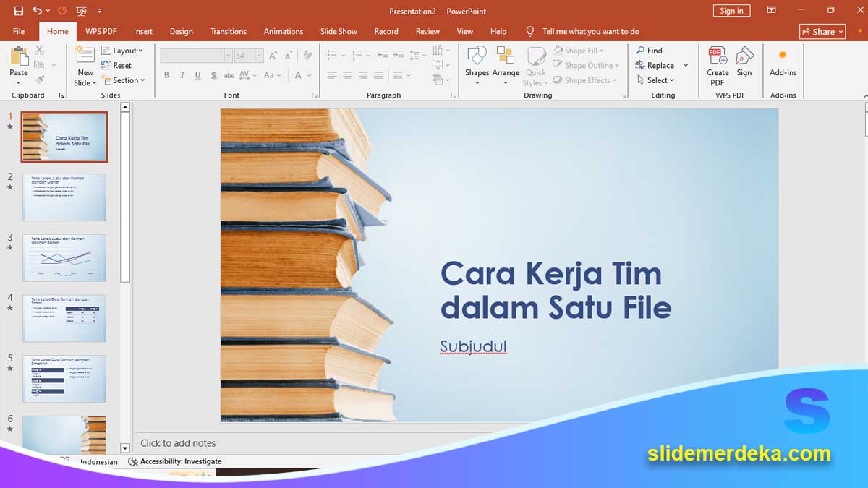Click the Add-ins button

[783, 63]
